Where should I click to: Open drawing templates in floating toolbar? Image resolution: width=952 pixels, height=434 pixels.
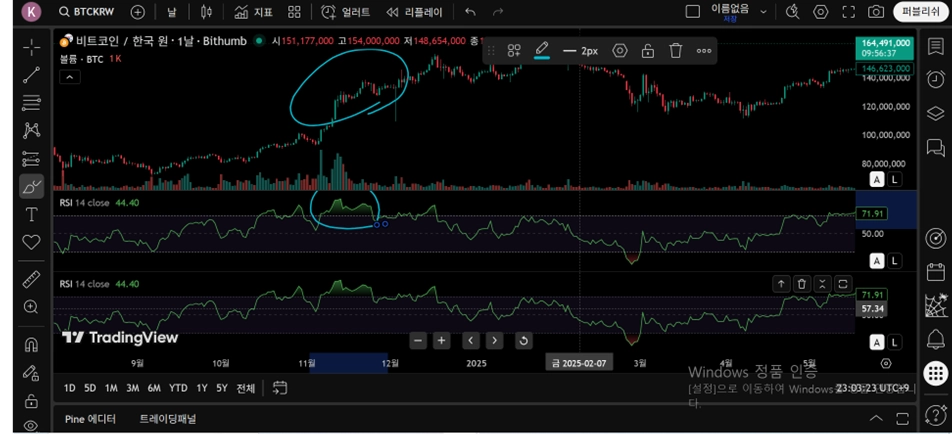(514, 51)
